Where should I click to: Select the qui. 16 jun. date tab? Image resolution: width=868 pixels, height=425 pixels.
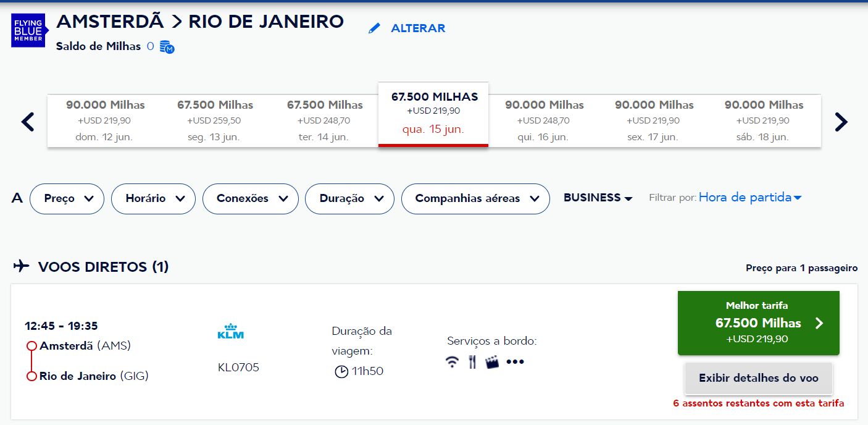pyautogui.click(x=543, y=121)
